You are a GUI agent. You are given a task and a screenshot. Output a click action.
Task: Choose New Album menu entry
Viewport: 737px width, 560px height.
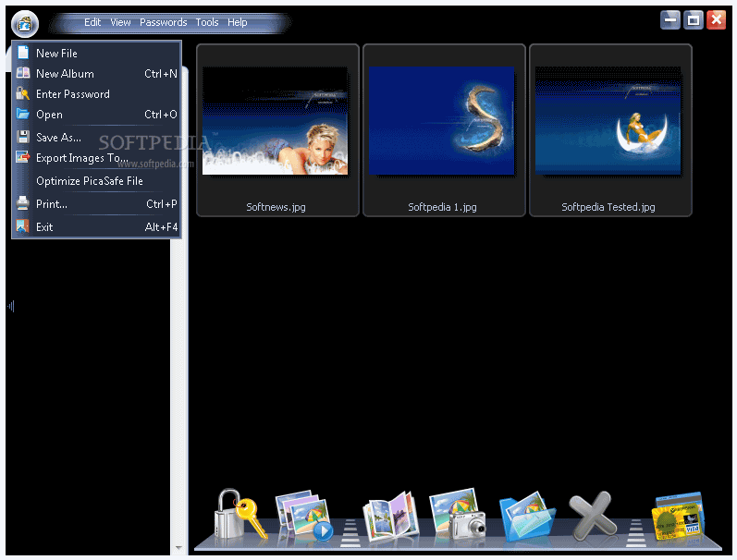(96, 73)
